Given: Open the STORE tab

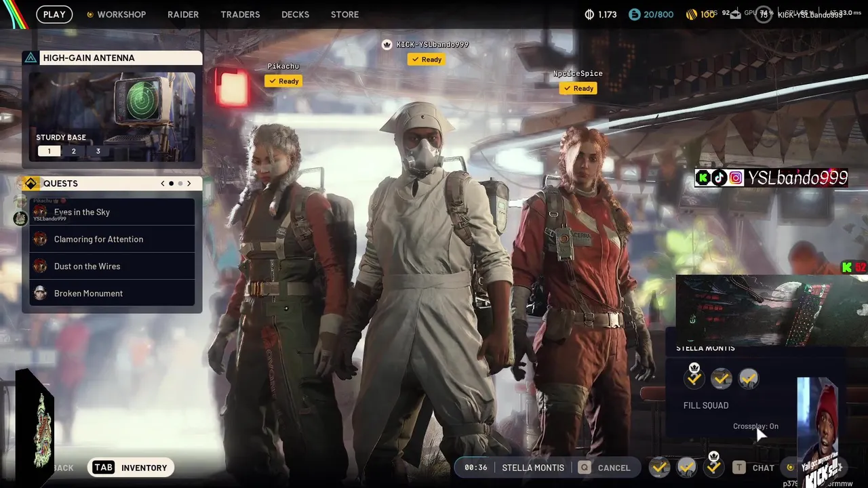Looking at the screenshot, I should pyautogui.click(x=344, y=14).
